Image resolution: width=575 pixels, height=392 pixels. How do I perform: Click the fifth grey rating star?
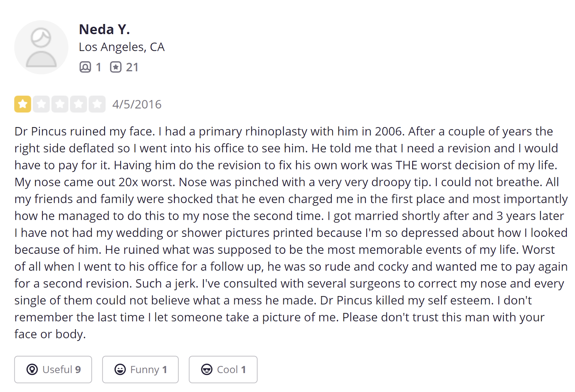pyautogui.click(x=97, y=104)
